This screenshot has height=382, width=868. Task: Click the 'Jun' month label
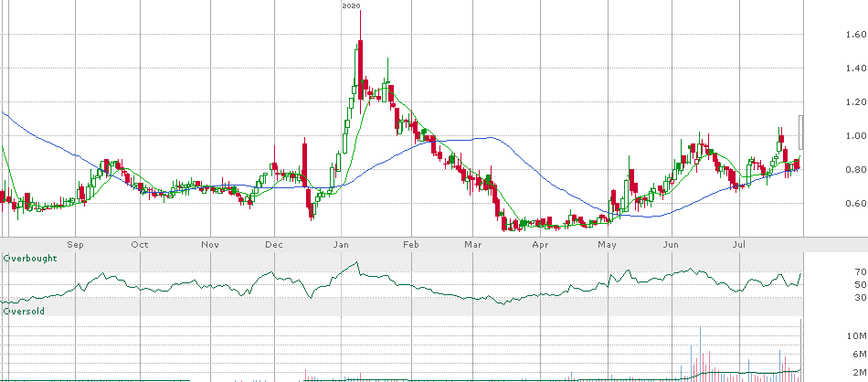coord(672,245)
